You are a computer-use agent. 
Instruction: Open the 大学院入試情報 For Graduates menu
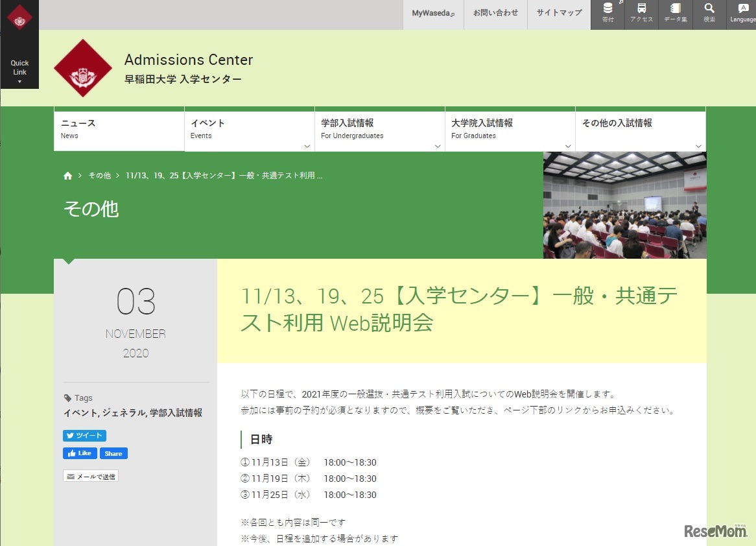coord(567,146)
